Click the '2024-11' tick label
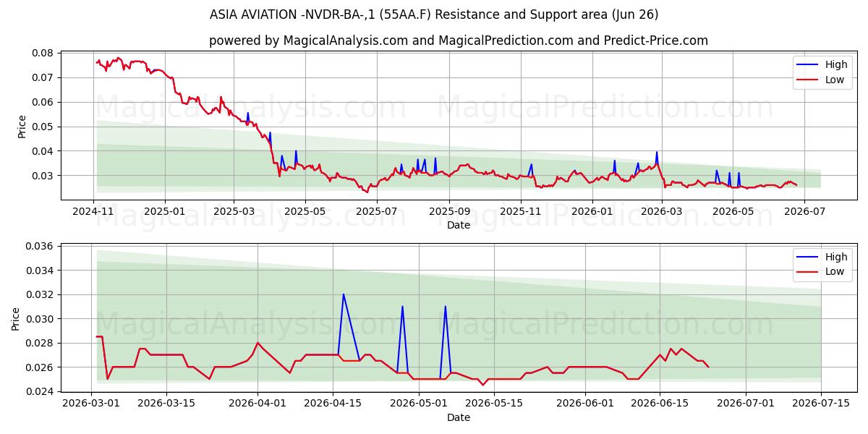 (x=94, y=211)
